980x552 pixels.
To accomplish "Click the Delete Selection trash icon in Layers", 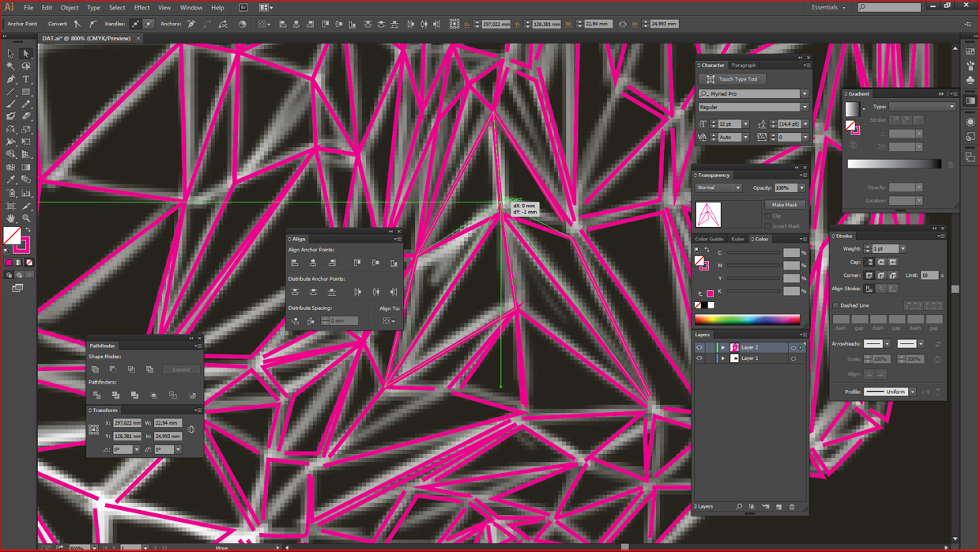I will pyautogui.click(x=792, y=507).
